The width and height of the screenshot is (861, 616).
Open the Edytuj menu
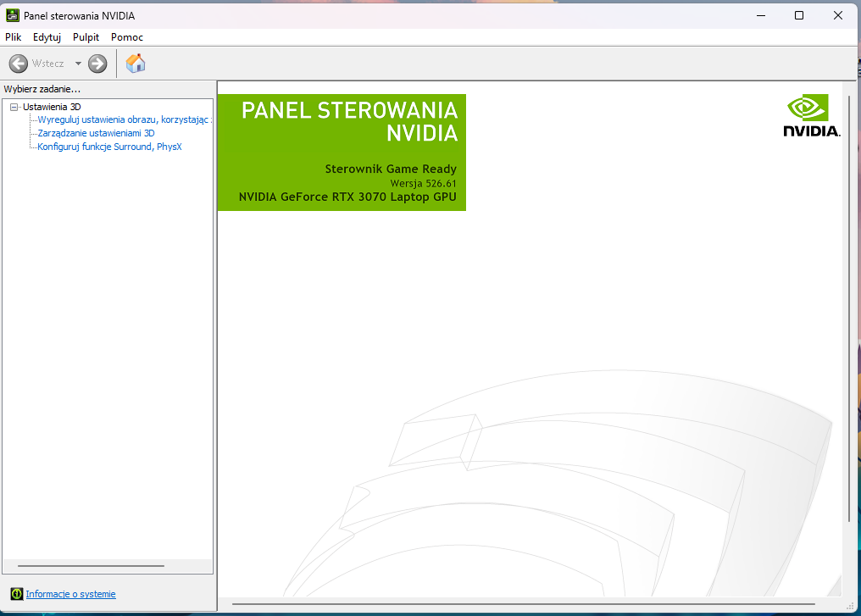(x=47, y=36)
